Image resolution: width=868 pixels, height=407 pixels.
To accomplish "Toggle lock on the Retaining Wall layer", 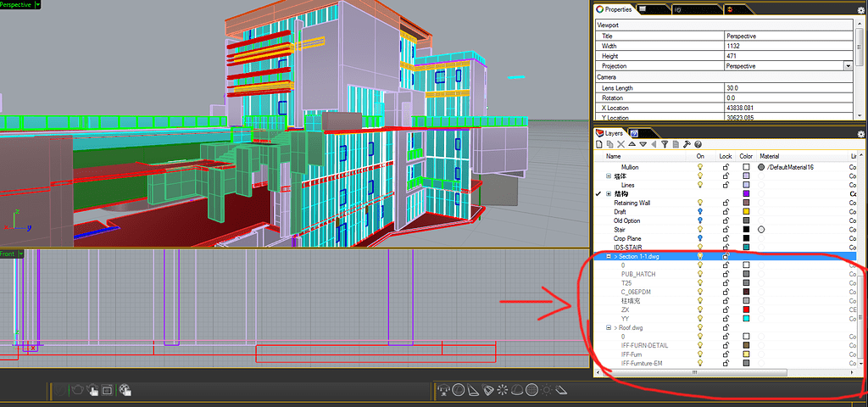I will coord(726,203).
